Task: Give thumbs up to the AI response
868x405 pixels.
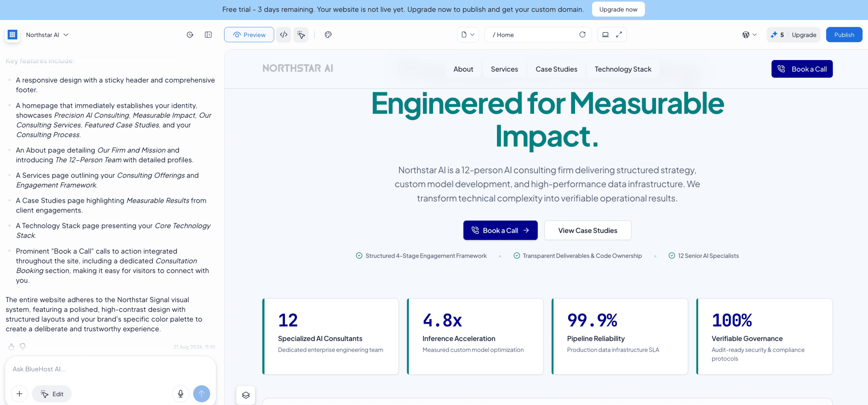Action: (x=11, y=347)
